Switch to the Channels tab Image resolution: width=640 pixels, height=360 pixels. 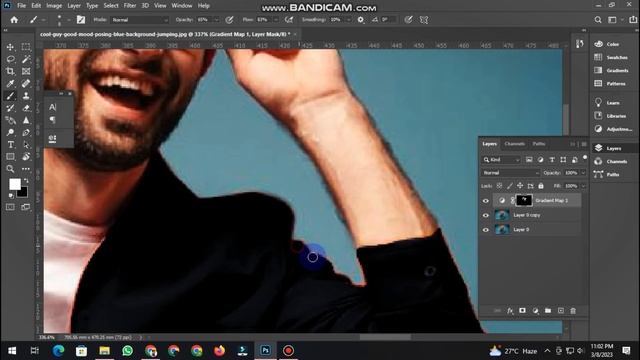tap(514, 144)
